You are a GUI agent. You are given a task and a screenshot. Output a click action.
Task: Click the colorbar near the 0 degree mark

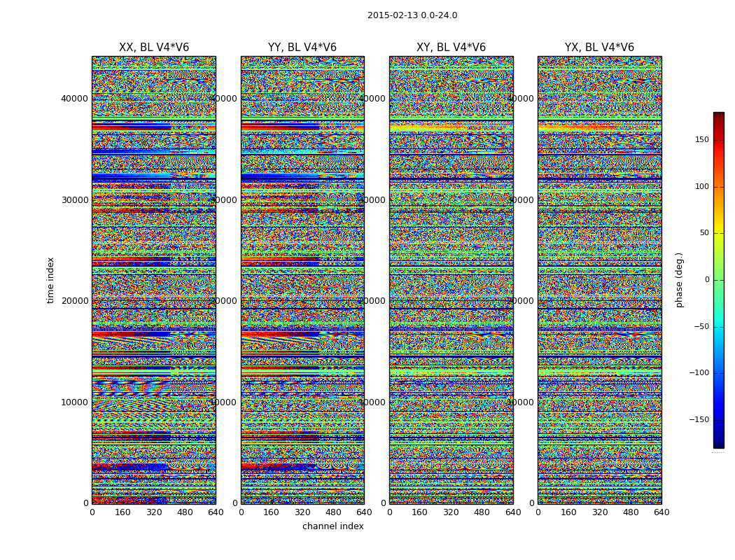[719, 280]
